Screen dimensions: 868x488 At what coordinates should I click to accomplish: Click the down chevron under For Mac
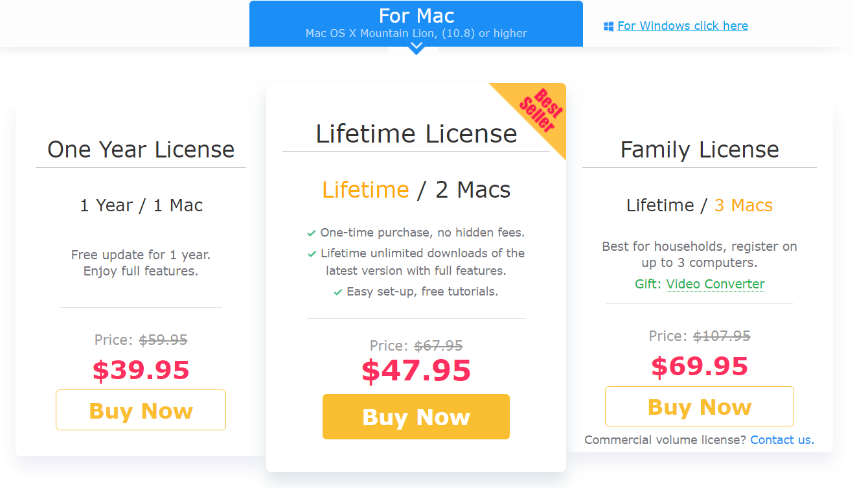click(x=417, y=47)
